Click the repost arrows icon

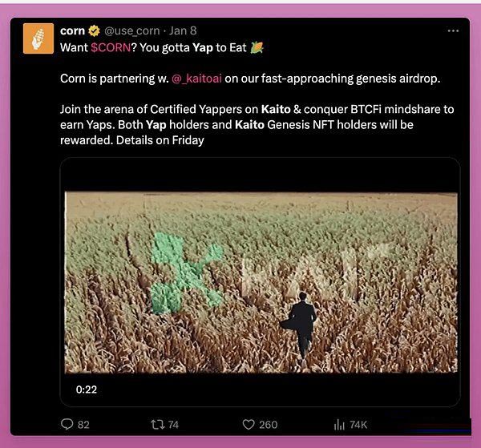157,424
